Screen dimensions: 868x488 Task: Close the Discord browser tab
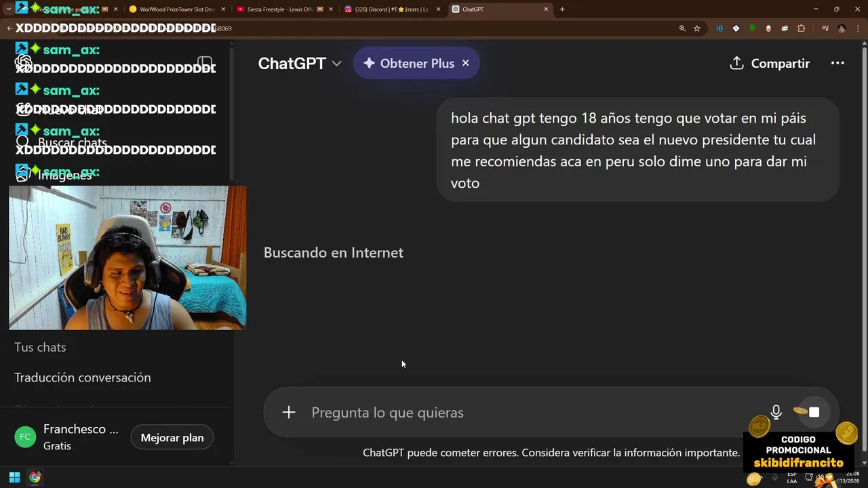pos(438,9)
